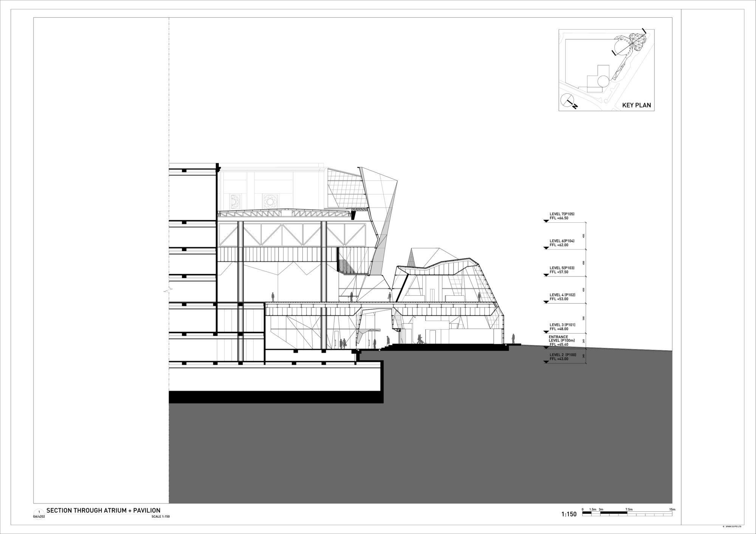Click the FFL +53.00 elevation text
The height and width of the screenshot is (534, 756).
[559, 299]
